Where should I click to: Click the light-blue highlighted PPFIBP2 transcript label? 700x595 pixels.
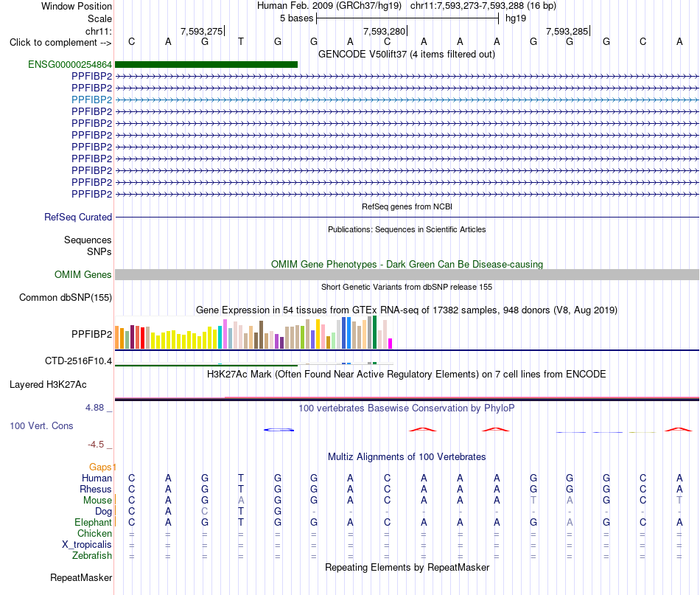(x=91, y=100)
